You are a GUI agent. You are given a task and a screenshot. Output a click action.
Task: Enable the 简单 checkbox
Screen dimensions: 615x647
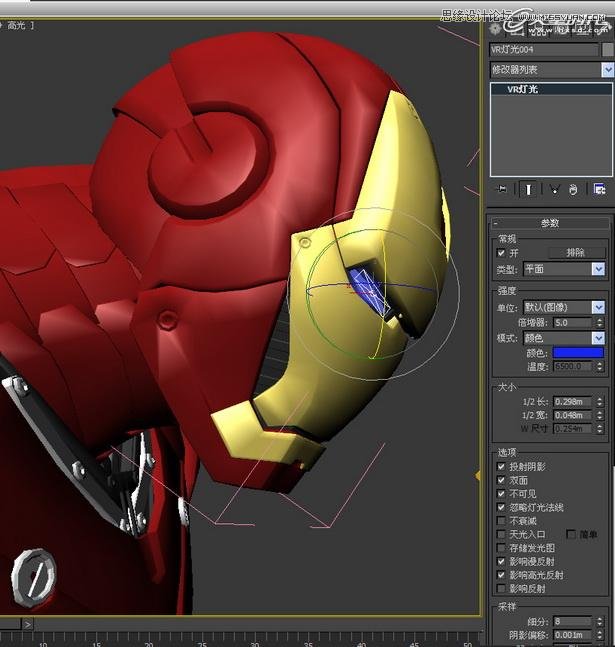pyautogui.click(x=571, y=534)
